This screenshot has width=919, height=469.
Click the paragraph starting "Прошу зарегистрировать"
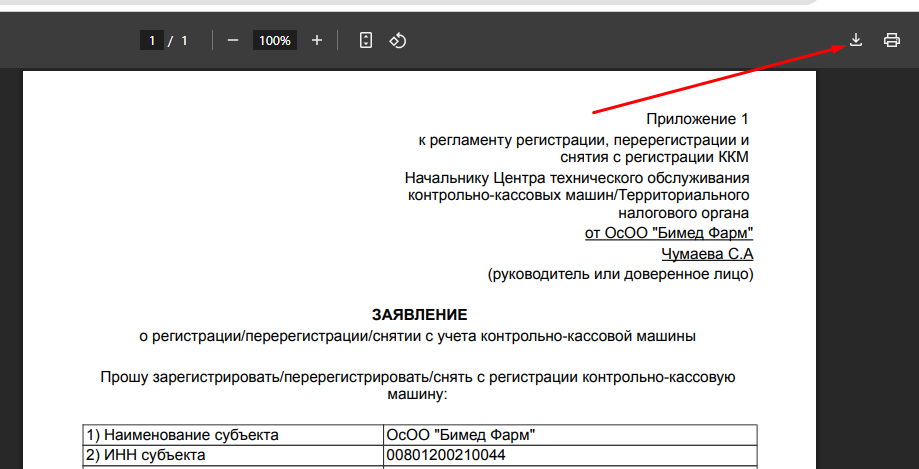pyautogui.click(x=418, y=386)
